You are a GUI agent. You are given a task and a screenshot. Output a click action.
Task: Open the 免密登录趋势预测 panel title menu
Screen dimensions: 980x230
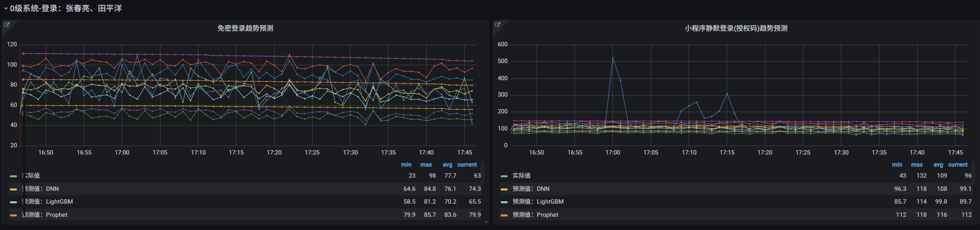(x=245, y=28)
